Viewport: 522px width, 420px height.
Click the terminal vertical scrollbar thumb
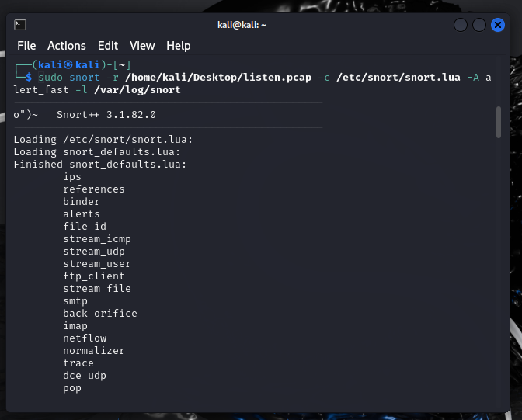[499, 122]
